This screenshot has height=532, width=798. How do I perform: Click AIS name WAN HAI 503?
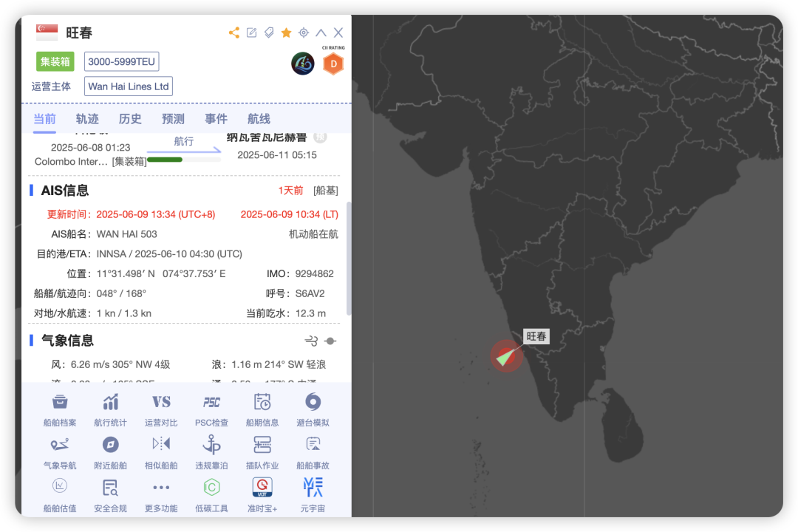(127, 234)
